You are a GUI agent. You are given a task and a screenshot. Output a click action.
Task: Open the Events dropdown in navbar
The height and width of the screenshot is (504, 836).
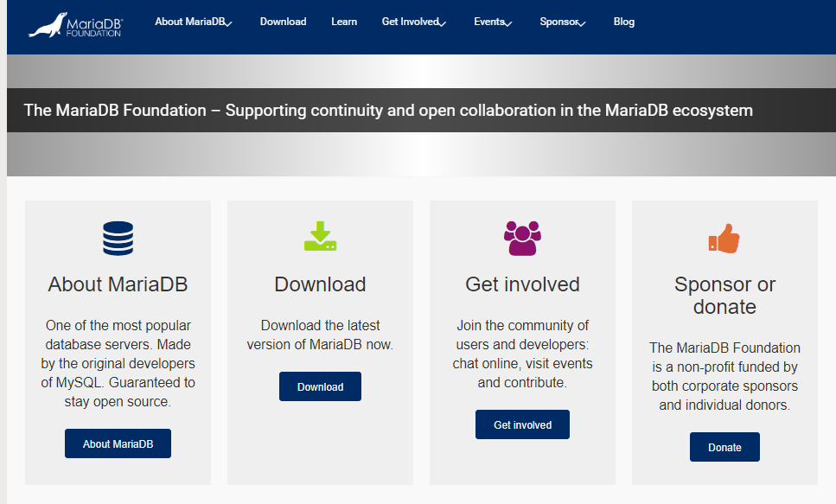point(493,22)
